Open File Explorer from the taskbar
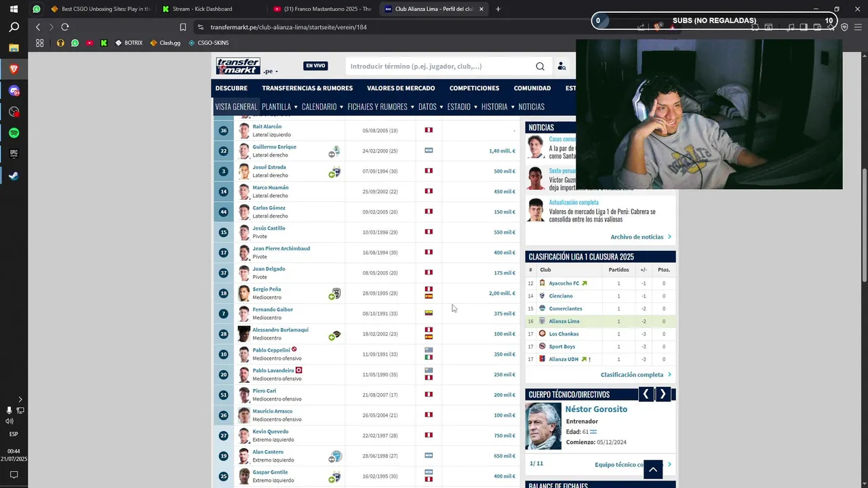Screen dimensions: 868x488 [14, 48]
